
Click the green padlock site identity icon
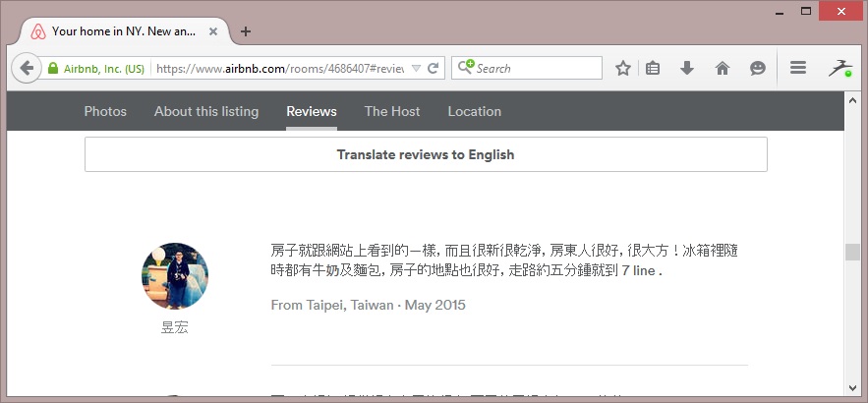click(x=53, y=69)
